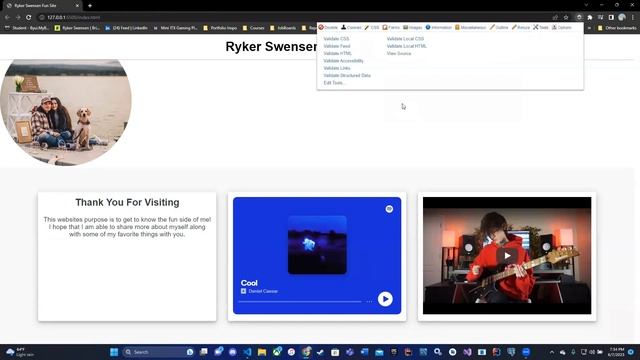Click Validate Feed link
This screenshot has height=360, width=640.
[x=337, y=46]
